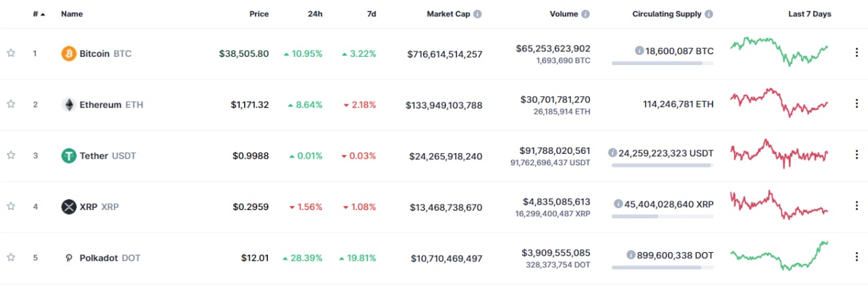Click info icon beside Tether circulating supply

pyautogui.click(x=612, y=153)
